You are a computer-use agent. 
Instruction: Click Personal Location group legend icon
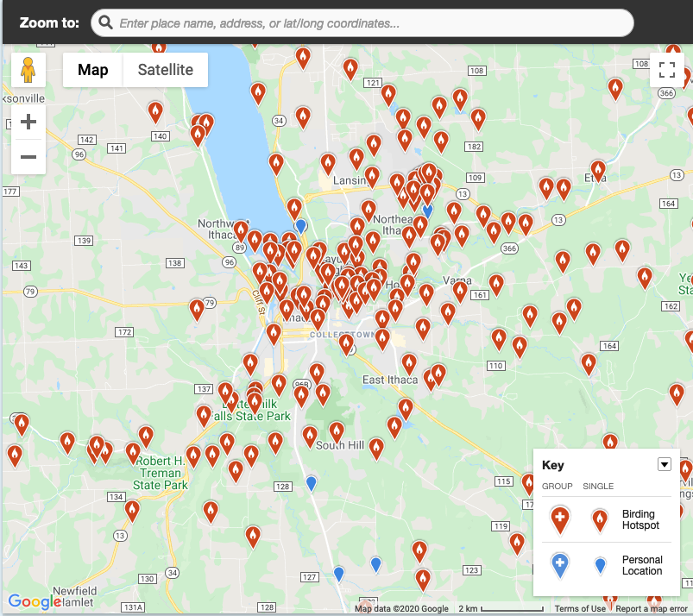pos(559,566)
